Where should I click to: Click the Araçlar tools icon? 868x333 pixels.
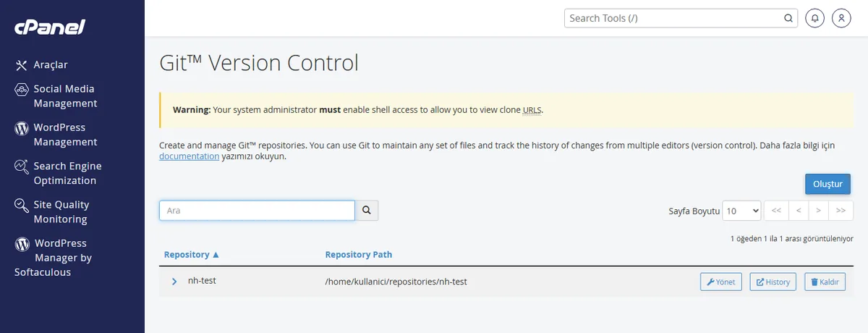tap(21, 65)
